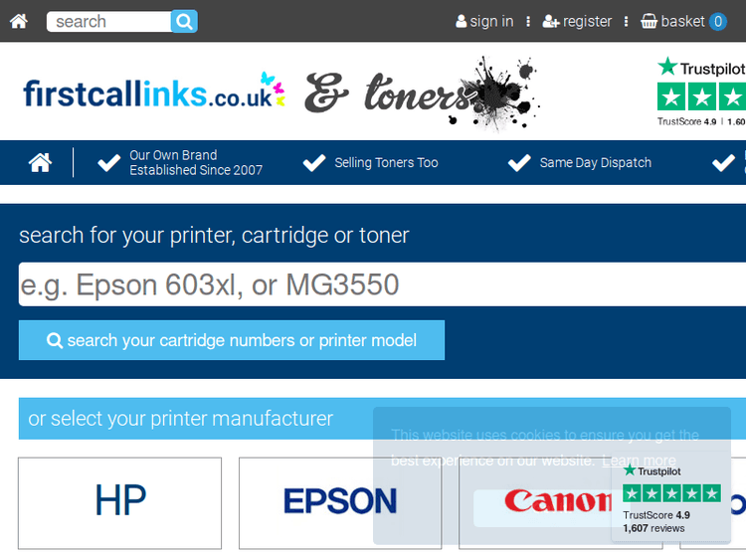Click the Trustpilot logo in header
746x560 pixels.
701,68
